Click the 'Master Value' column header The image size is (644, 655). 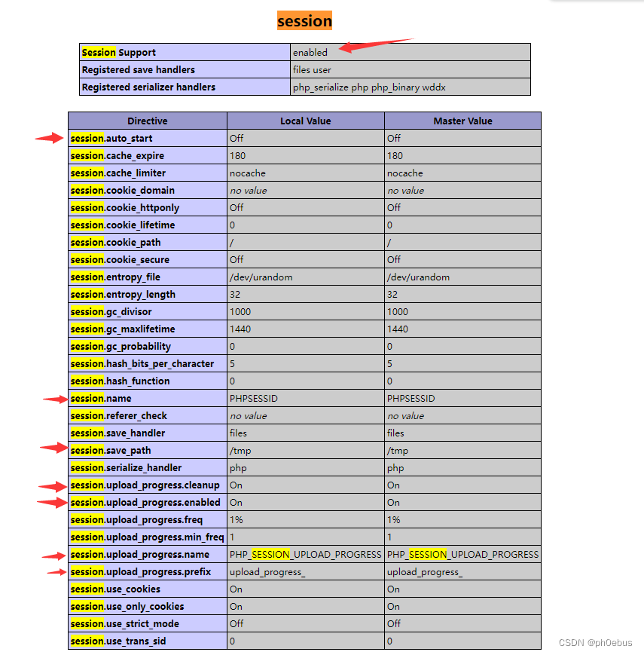click(x=462, y=121)
